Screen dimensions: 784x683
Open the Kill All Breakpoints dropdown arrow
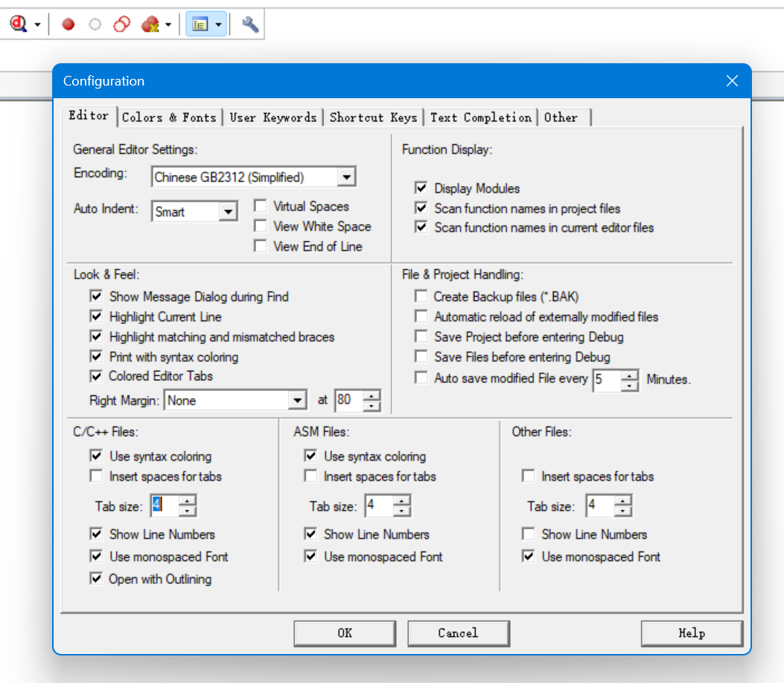(x=168, y=25)
